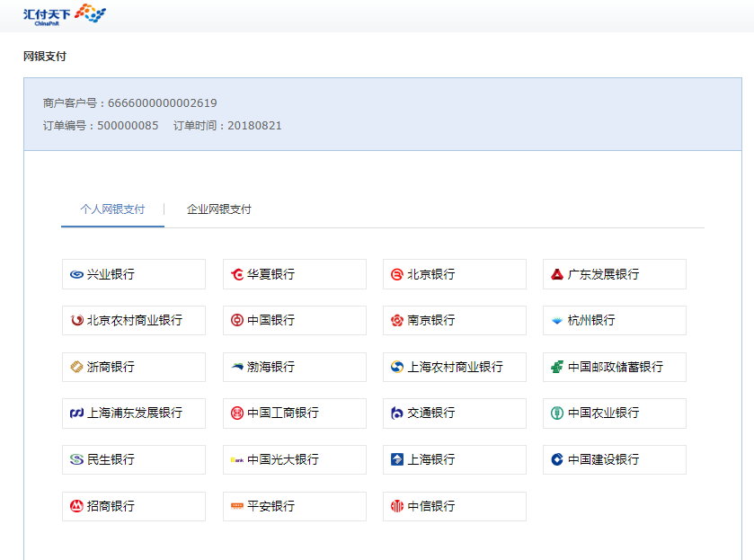Click the 中国建设银行 blue logo icon
The height and width of the screenshot is (560, 754).
(x=557, y=459)
